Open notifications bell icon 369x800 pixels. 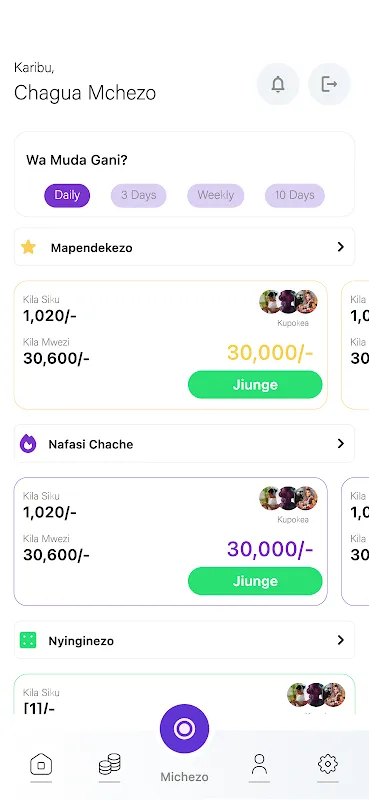[278, 84]
